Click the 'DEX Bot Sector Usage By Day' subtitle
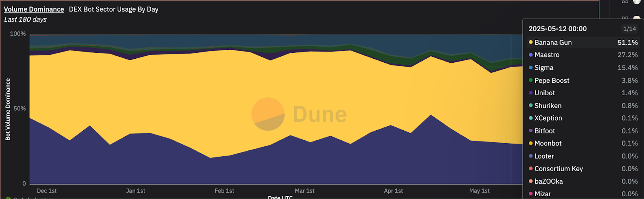This screenshot has height=199, width=644. coord(114,9)
